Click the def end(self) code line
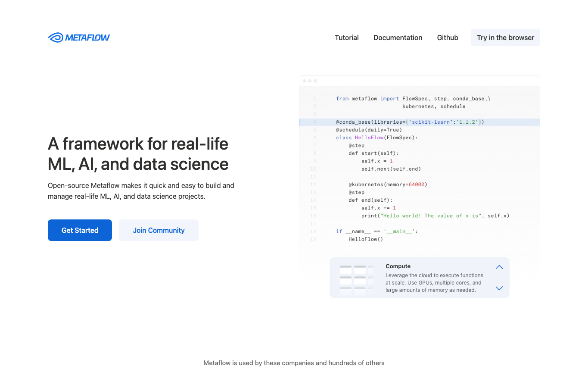The width and height of the screenshot is (588, 388). coord(370,200)
